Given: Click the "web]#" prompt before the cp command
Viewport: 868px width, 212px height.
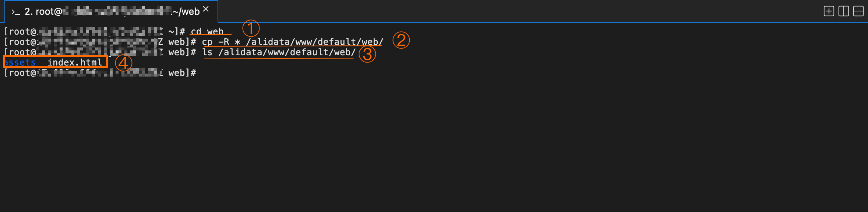Looking at the screenshot, I should click(182, 42).
